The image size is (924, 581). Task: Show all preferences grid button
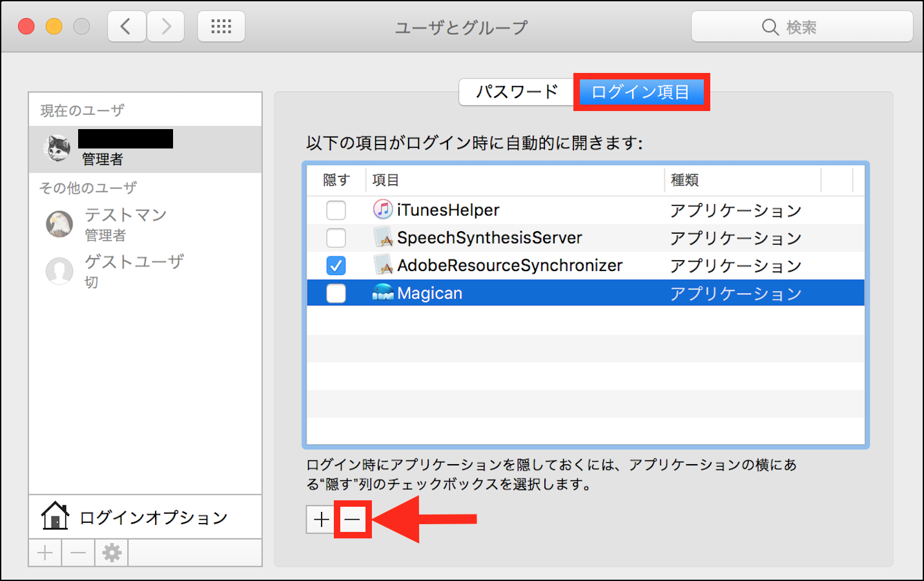coord(221,26)
